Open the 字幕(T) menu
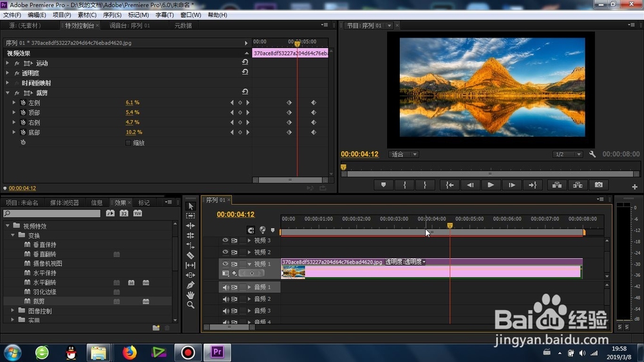This screenshot has width=644, height=362. (164, 15)
